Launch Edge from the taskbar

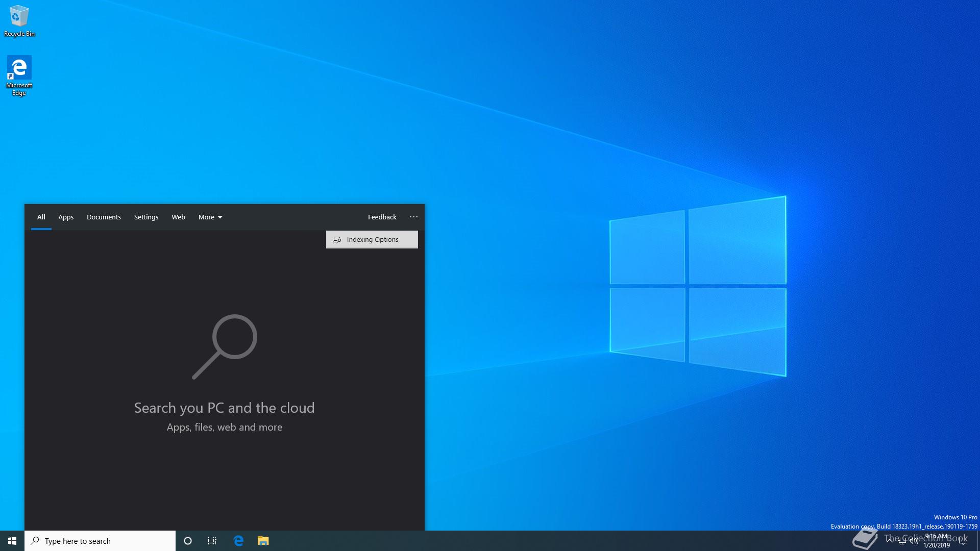[238, 541]
